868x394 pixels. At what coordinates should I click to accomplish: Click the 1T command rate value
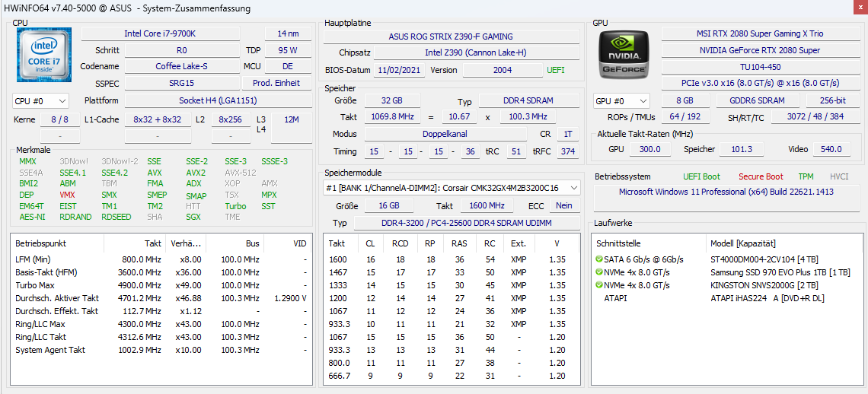coord(568,135)
